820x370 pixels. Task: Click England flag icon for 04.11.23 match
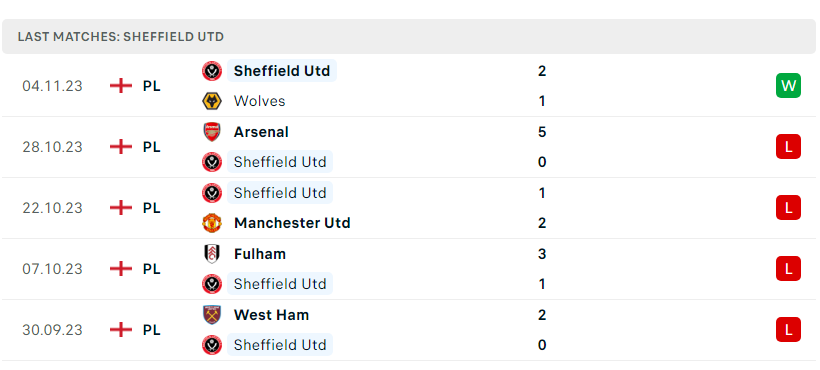pos(121,86)
